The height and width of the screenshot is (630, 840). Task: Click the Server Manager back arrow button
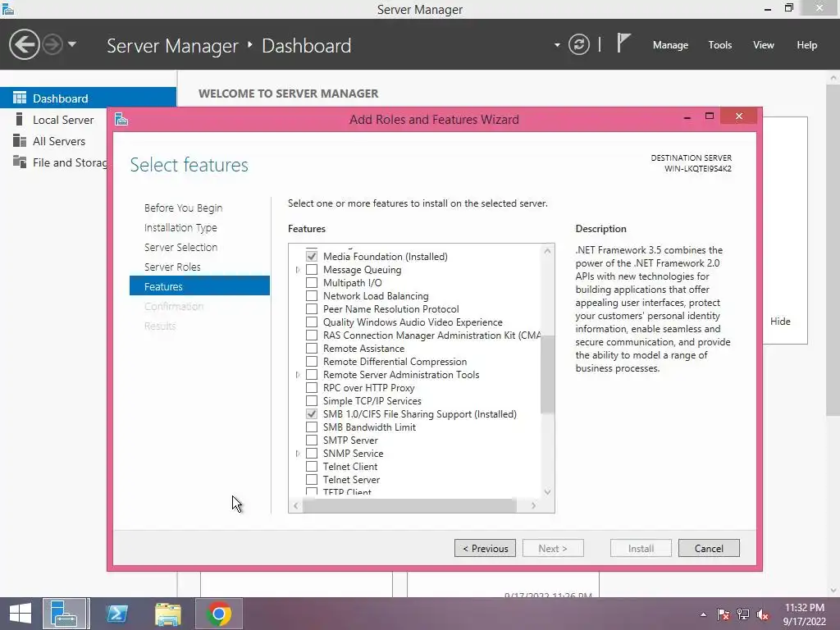(24, 44)
